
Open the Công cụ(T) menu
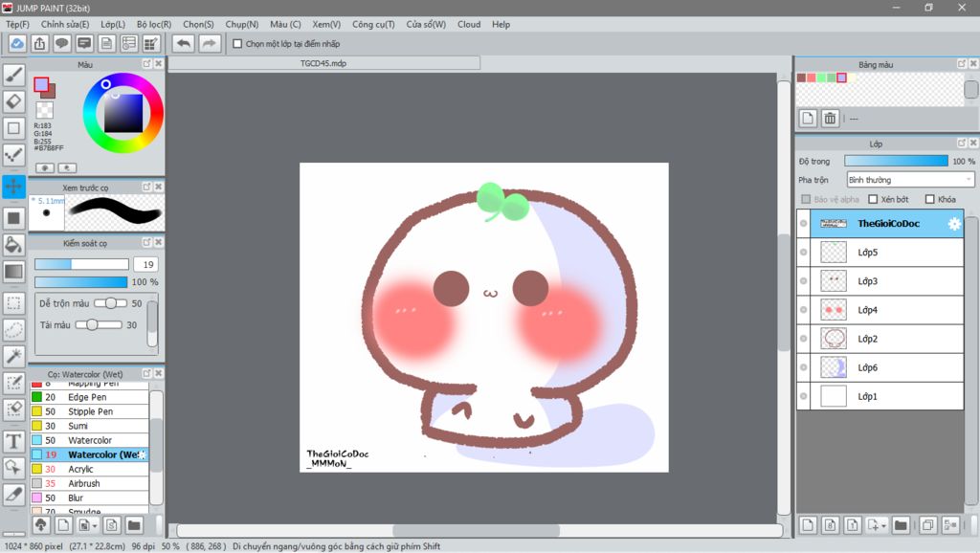point(373,24)
